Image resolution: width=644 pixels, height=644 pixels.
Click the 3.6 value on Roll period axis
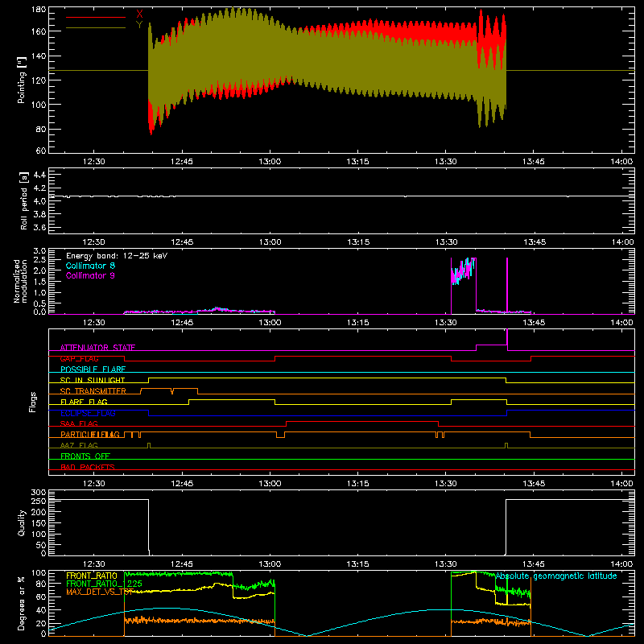coord(39,227)
